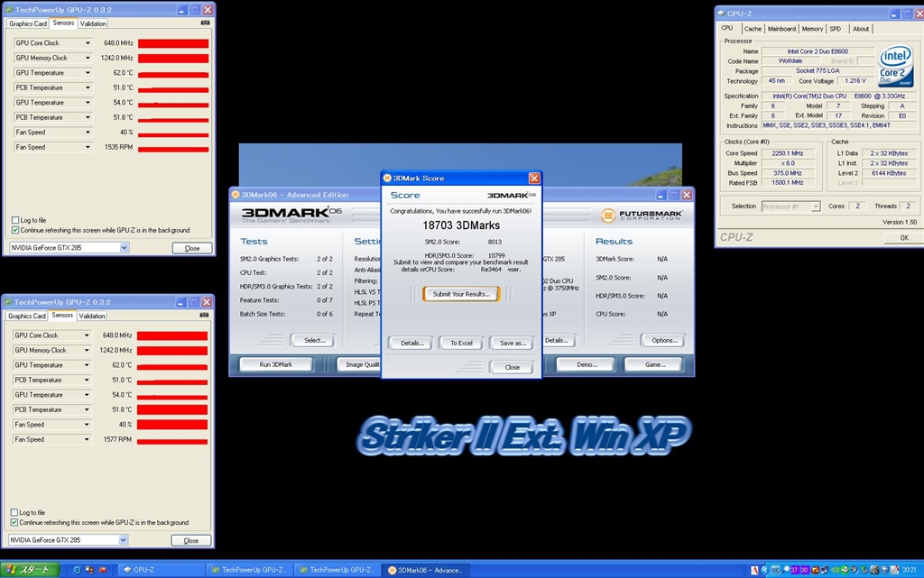
Task: Enable Log to file in bottom GPU-Z
Action: tap(14, 512)
